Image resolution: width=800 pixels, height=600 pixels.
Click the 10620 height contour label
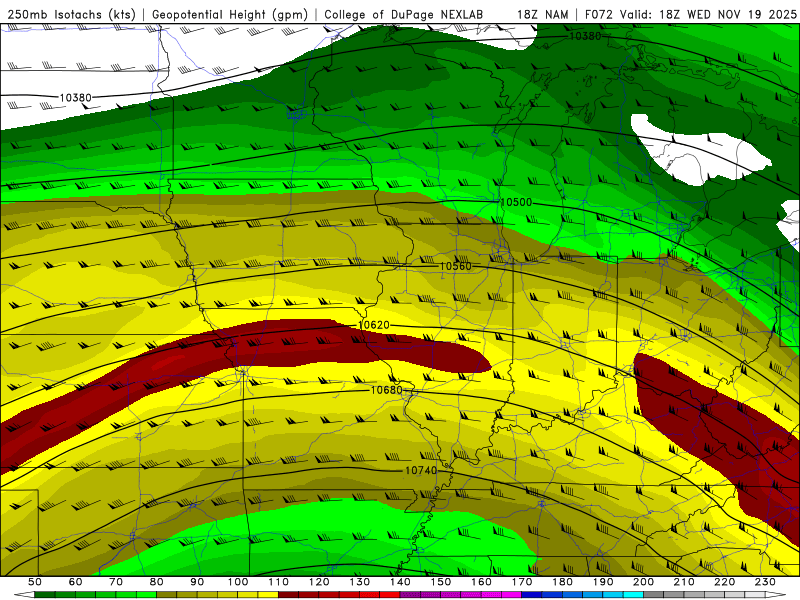pyautogui.click(x=374, y=325)
